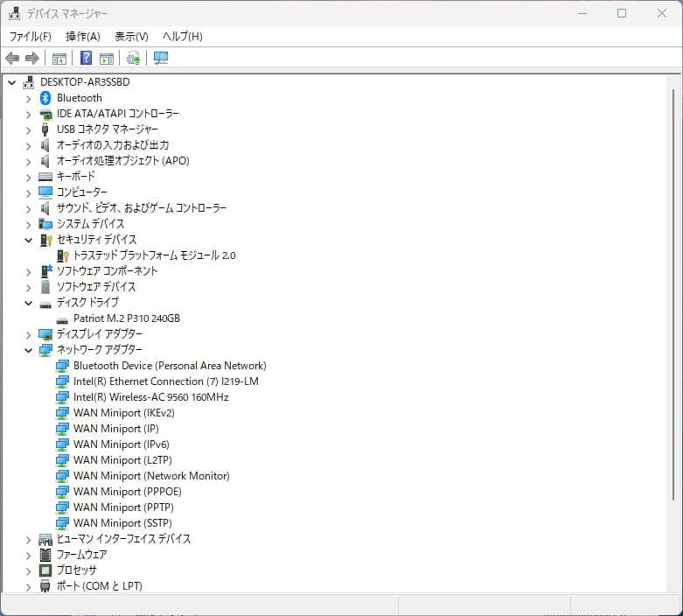Click the IDE ATA/ATAPI コントローラー icon
The image size is (683, 616).
45,114
